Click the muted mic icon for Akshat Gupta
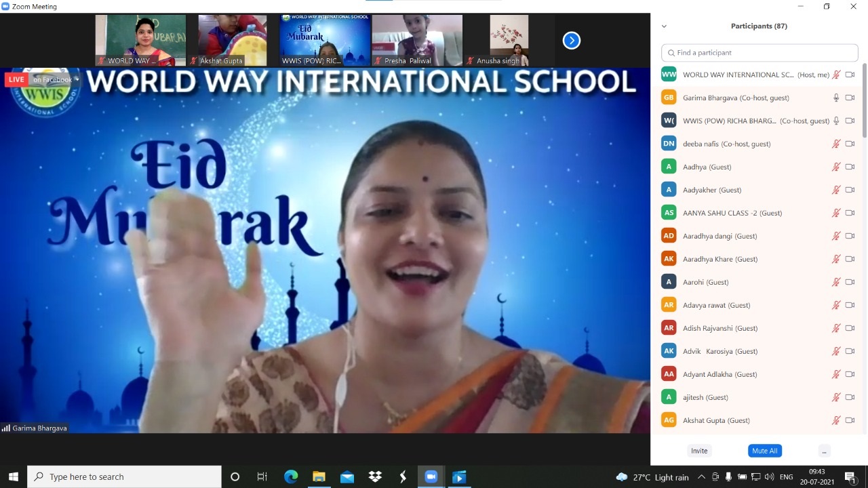 [836, 420]
